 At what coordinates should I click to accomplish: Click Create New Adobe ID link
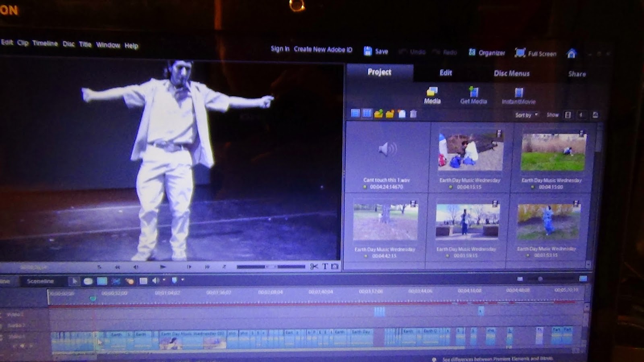click(x=323, y=50)
